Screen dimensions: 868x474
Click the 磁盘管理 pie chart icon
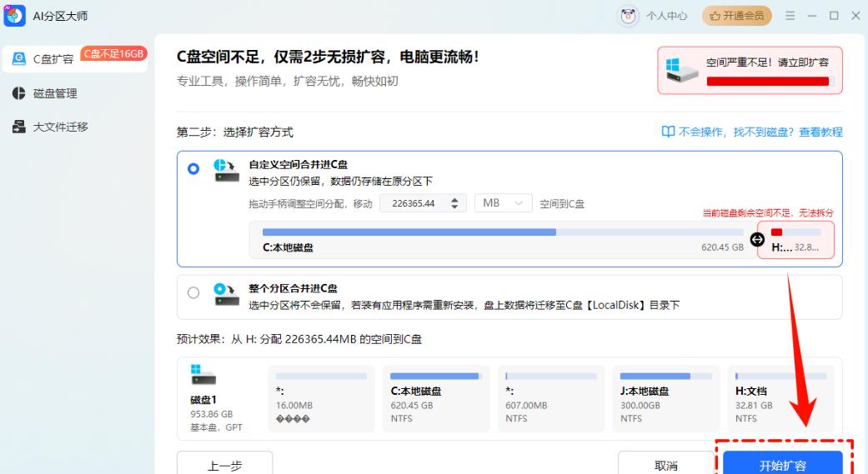[19, 93]
